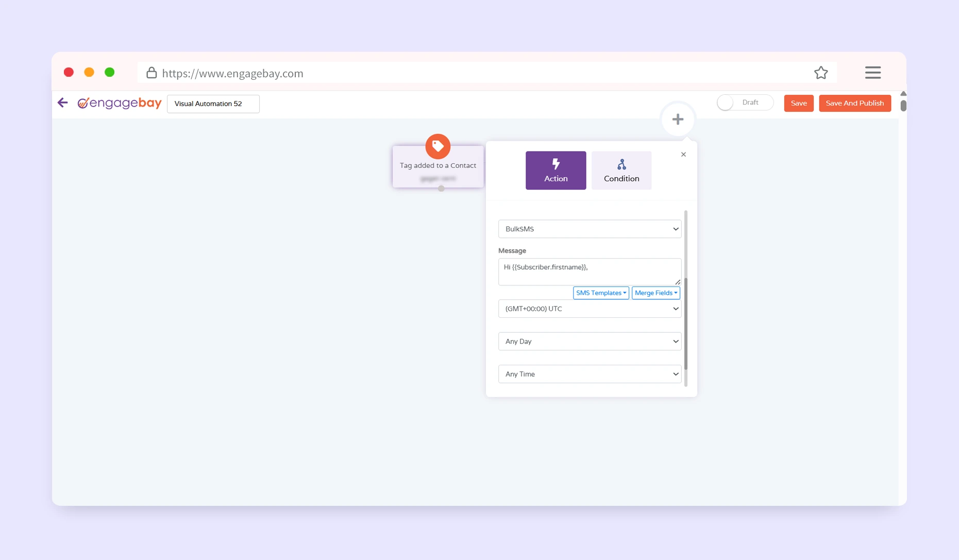Go back using the purple arrow

point(63,103)
